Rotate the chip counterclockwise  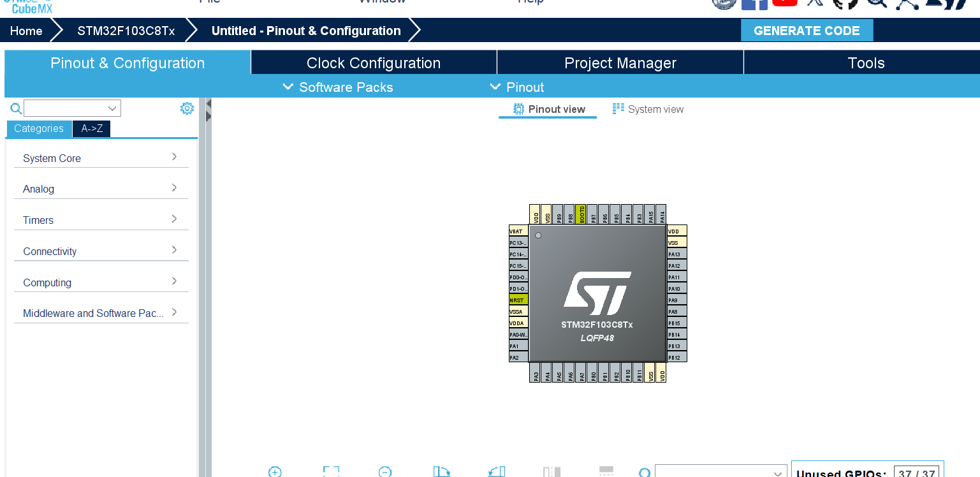click(496, 472)
